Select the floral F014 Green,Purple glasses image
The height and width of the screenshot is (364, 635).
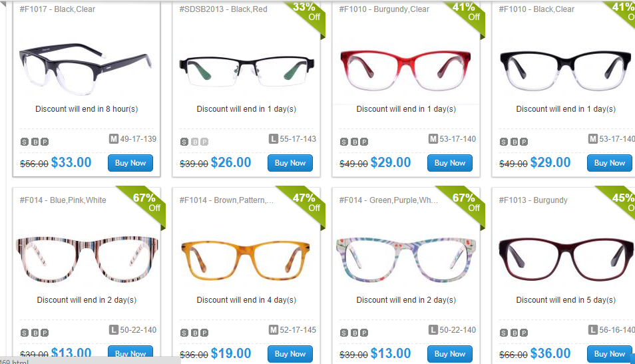406,259
